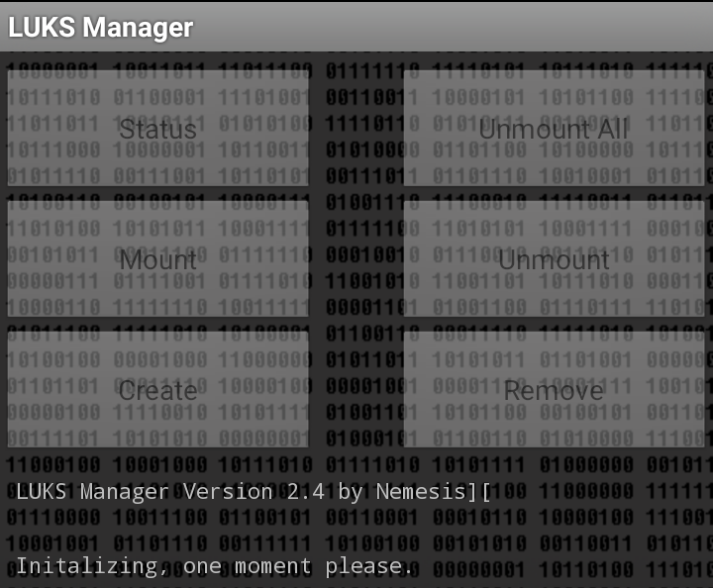
Task: Click the author name Nemesis][ in log
Action: (x=434, y=492)
